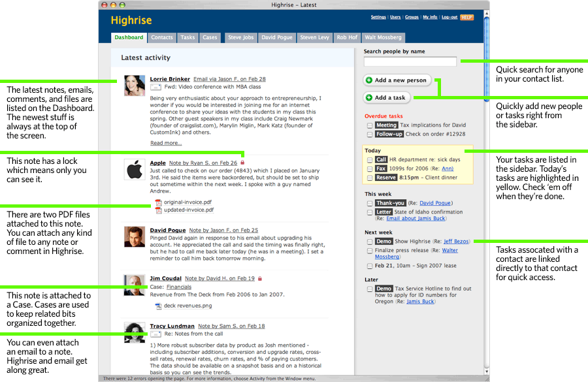The height and width of the screenshot is (382, 588).
Task: Click the Settings link in the header
Action: 378,17
